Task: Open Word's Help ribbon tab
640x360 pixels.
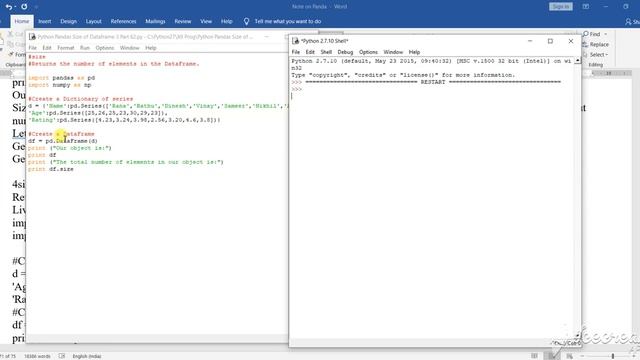Action: click(227, 21)
